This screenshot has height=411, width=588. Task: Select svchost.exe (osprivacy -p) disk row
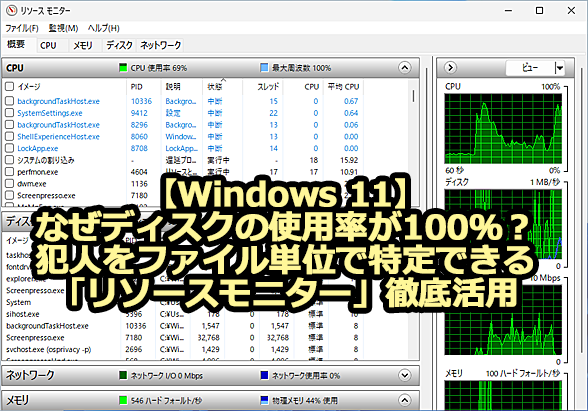[182, 350]
